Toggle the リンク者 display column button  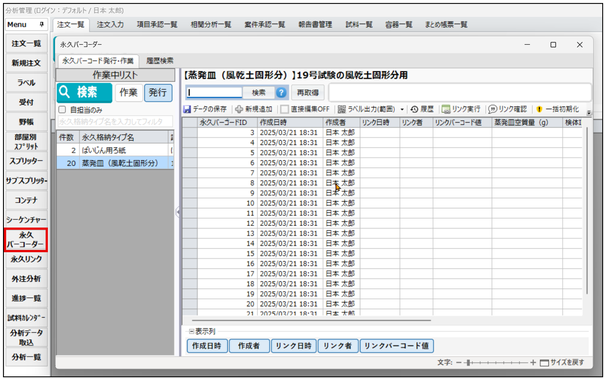(x=338, y=346)
